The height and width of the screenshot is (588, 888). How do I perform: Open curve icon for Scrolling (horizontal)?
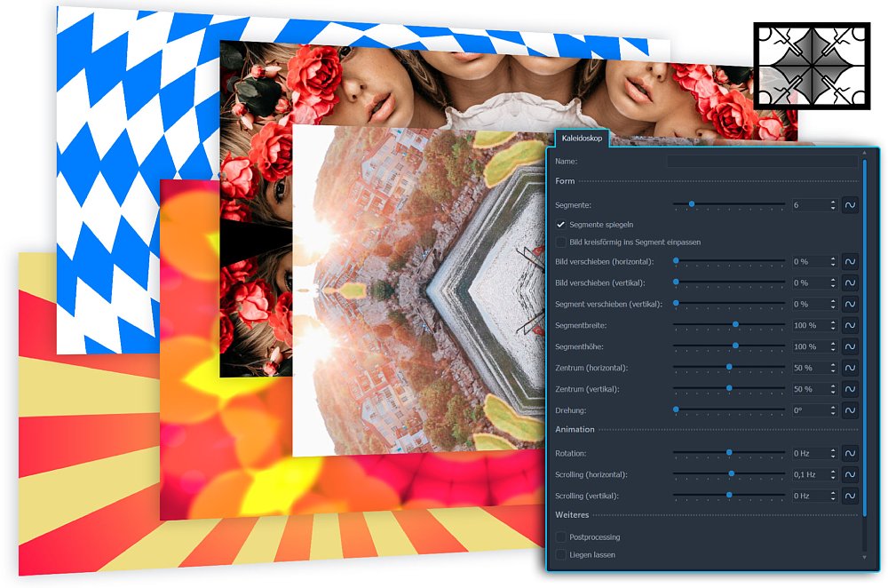coord(850,474)
